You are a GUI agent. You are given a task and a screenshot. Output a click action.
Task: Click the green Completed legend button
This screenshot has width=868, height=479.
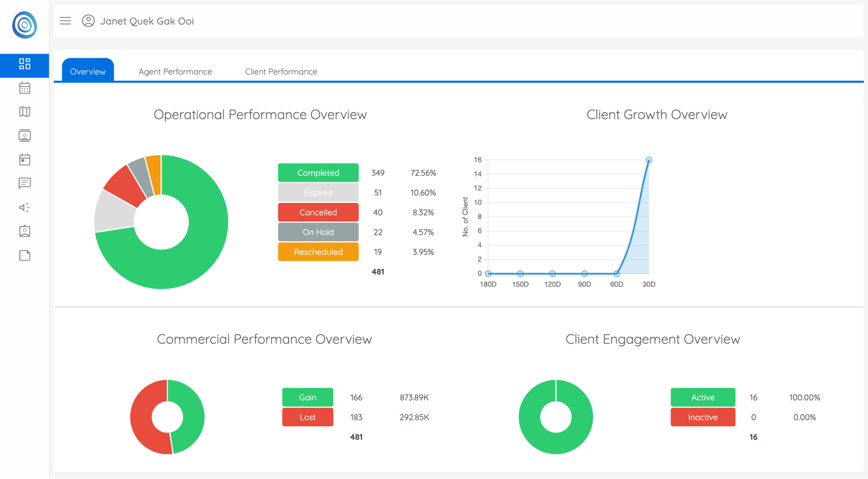point(318,173)
